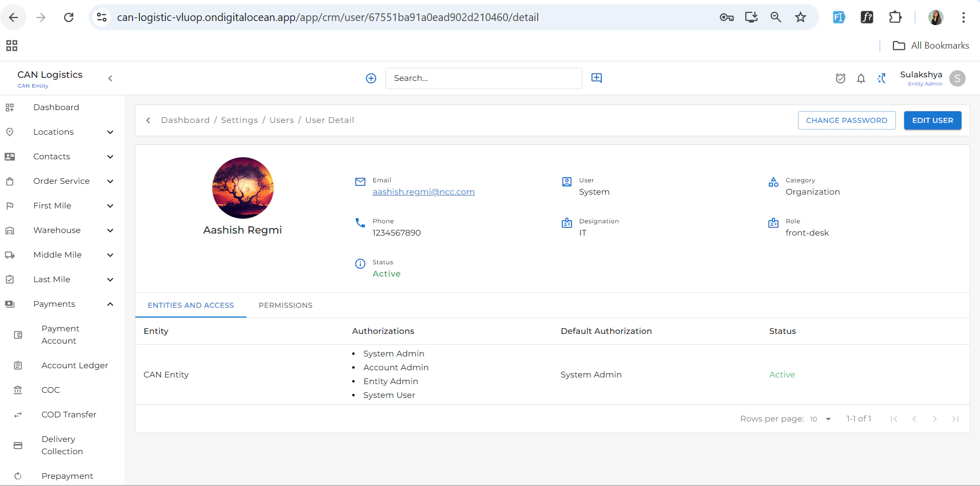Image resolution: width=980 pixels, height=486 pixels.
Task: Go to Settings breadcrumb
Action: pyautogui.click(x=239, y=120)
